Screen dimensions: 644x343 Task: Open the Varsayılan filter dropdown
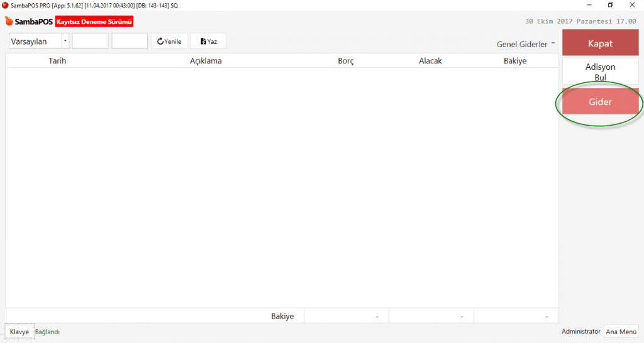point(65,41)
